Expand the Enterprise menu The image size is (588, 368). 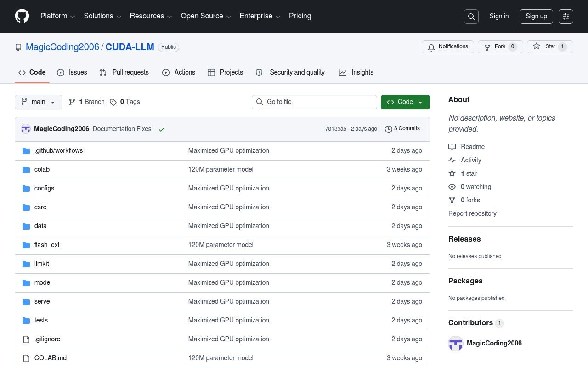tap(260, 16)
